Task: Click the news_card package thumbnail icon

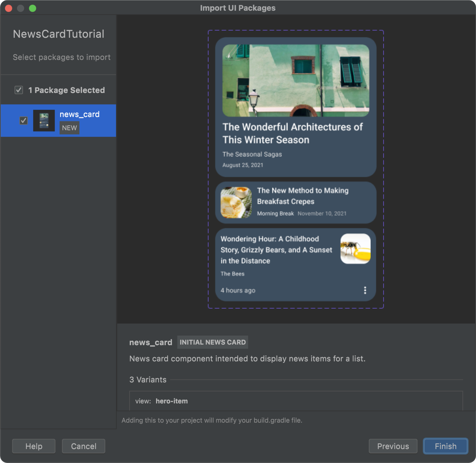Action: (44, 120)
